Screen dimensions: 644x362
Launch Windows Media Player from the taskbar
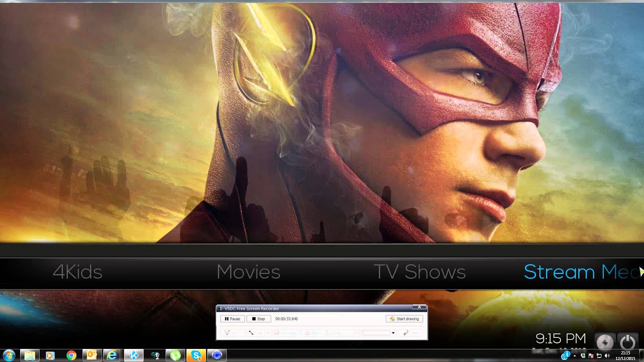50,355
